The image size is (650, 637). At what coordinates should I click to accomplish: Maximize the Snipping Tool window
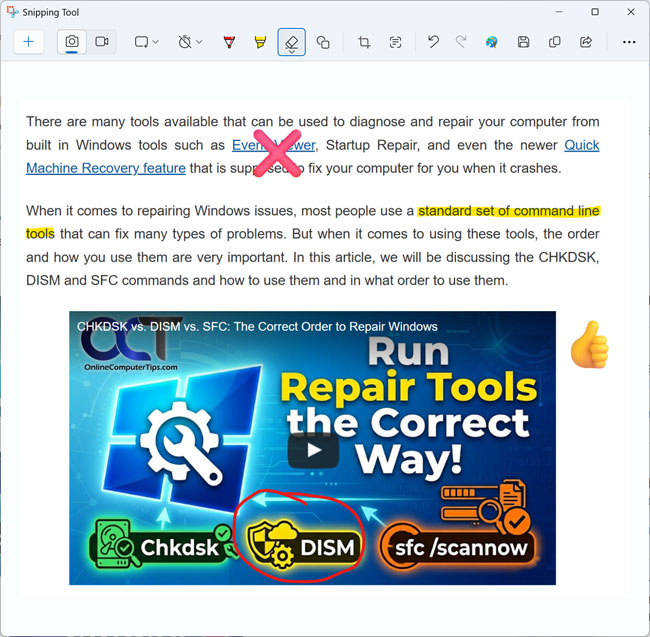595,12
